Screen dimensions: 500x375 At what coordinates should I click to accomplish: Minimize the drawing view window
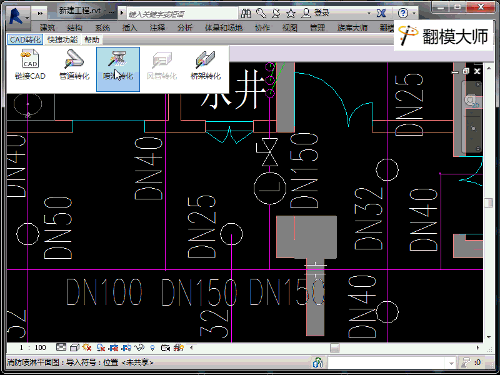[455, 71]
